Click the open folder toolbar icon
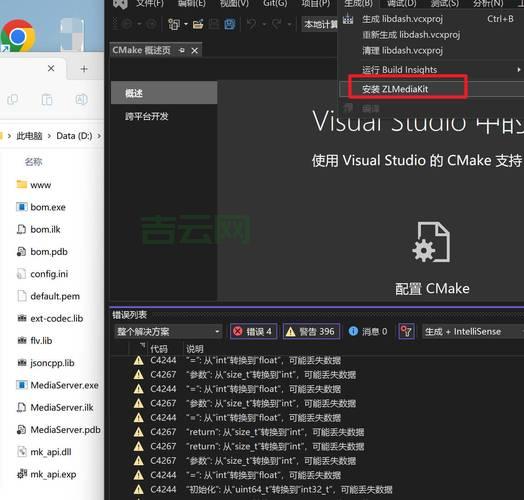 click(198, 24)
